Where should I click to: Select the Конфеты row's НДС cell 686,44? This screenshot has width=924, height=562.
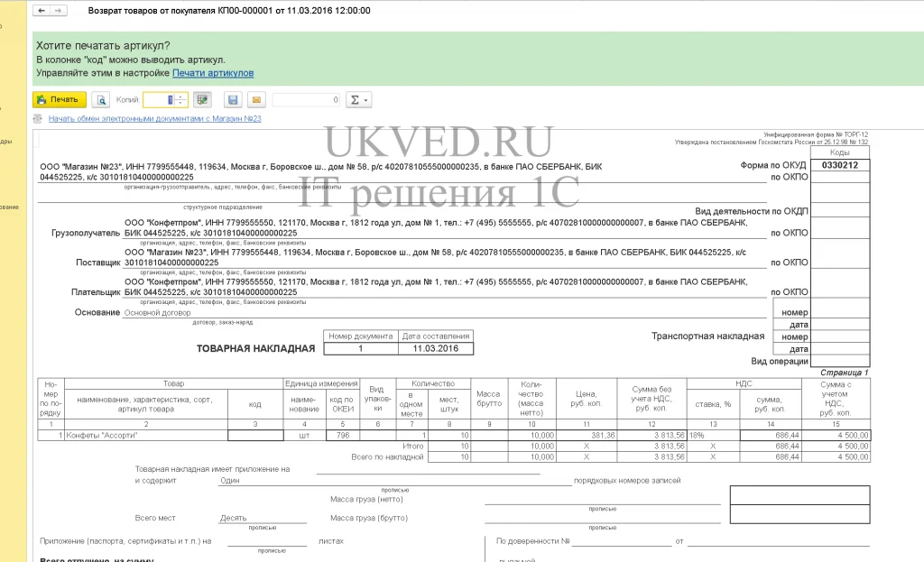coord(771,436)
